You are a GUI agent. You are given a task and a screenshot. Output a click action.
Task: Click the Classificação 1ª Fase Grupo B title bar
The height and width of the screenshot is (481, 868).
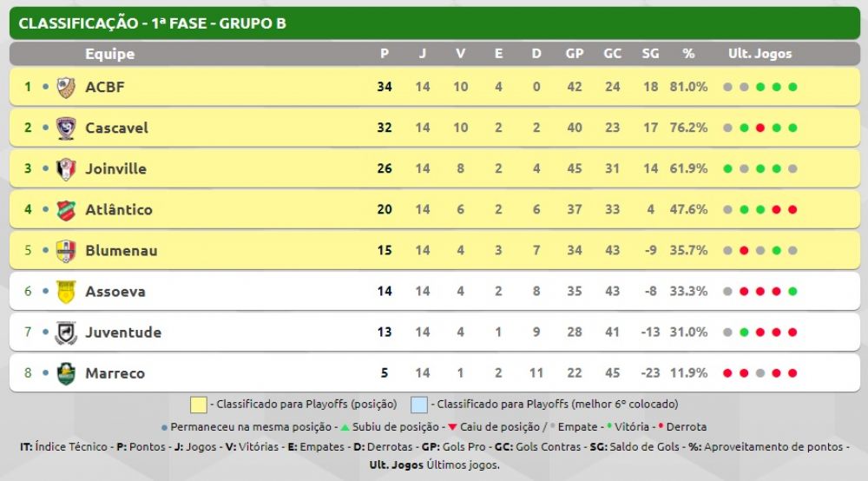[x=435, y=23]
